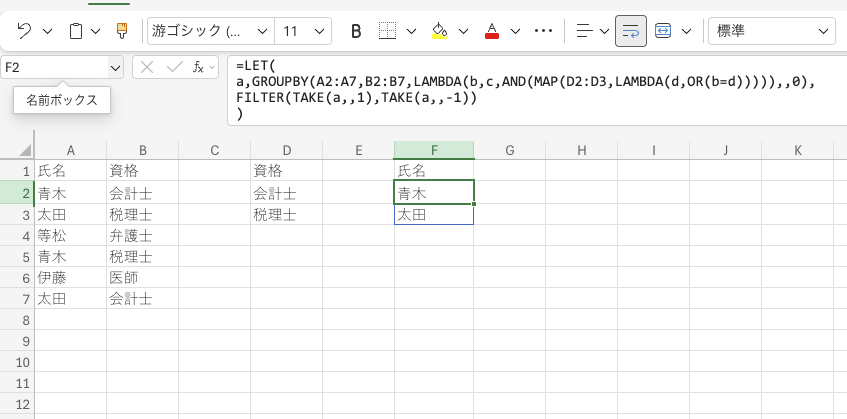The width and height of the screenshot is (847, 419).
Task: Click the Select All corner triangle
Action: click(25, 151)
